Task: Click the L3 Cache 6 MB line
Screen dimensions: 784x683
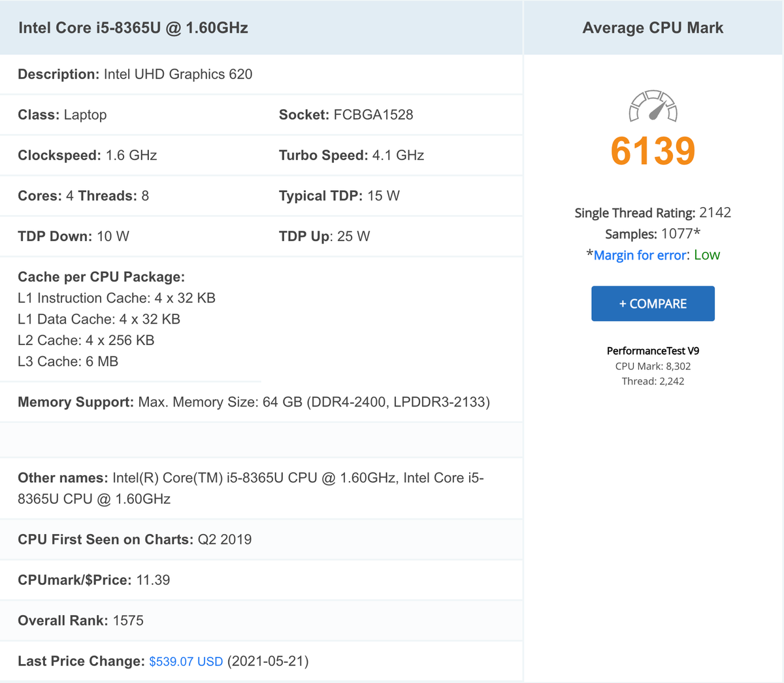Action: (x=68, y=361)
